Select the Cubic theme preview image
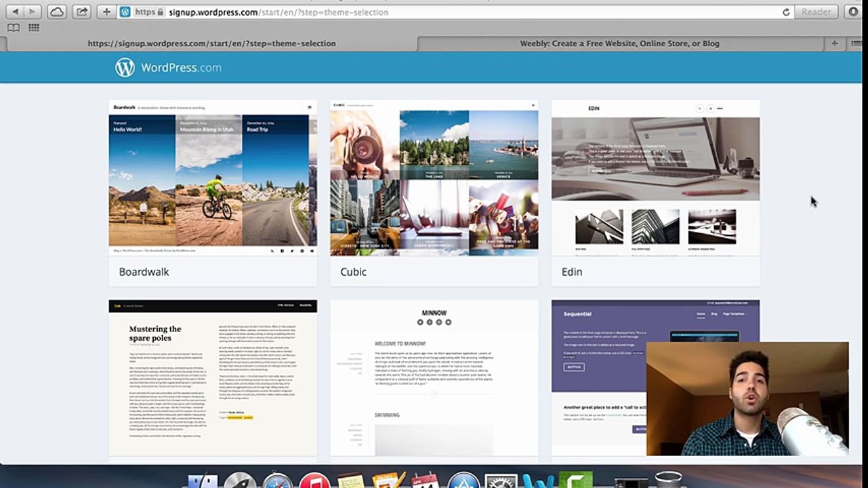 434,178
